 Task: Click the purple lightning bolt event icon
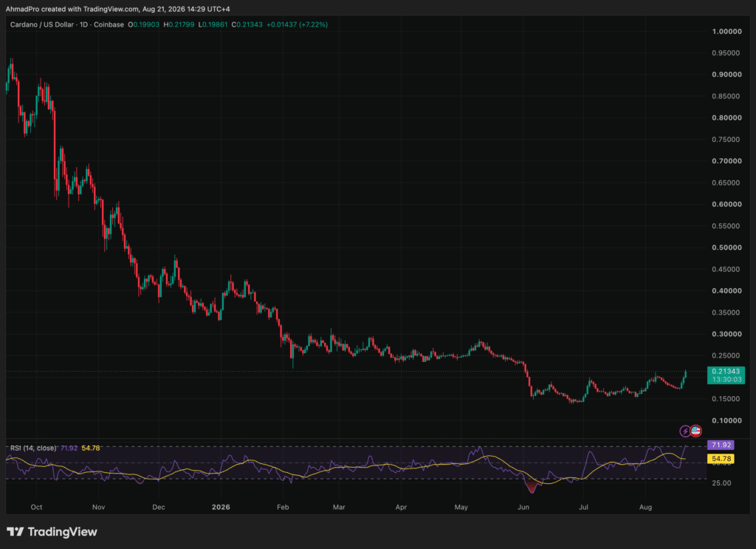(x=684, y=431)
